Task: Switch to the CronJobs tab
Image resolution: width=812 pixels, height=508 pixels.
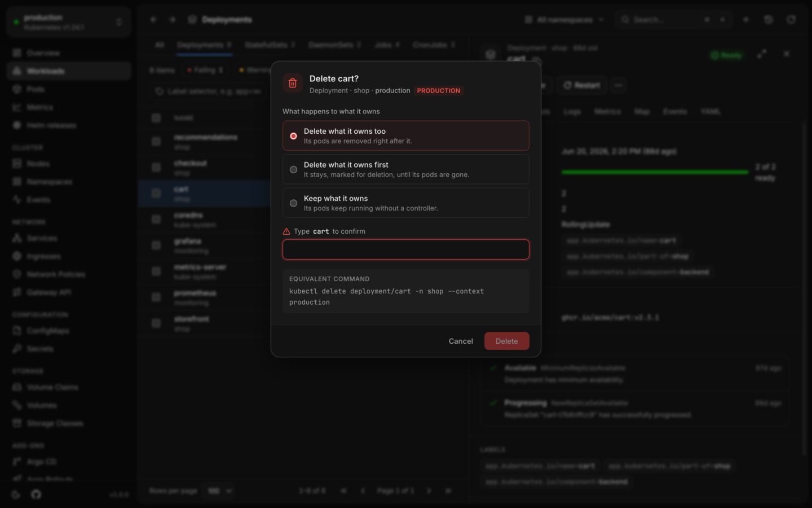Action: (x=434, y=45)
